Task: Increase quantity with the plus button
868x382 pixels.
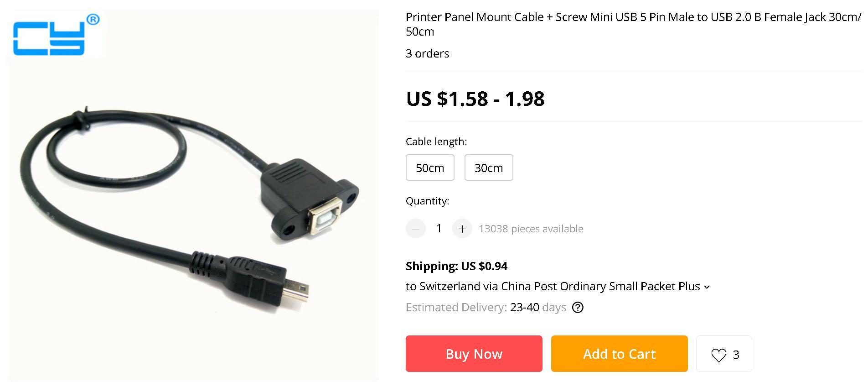Action: point(462,229)
